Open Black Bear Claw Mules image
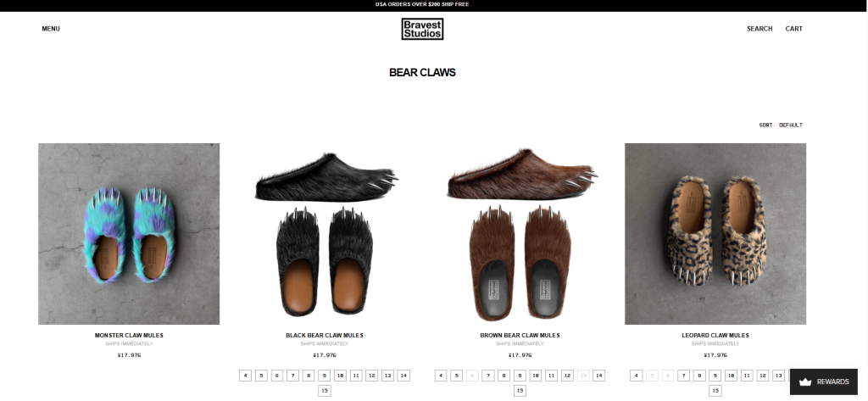 coord(325,234)
